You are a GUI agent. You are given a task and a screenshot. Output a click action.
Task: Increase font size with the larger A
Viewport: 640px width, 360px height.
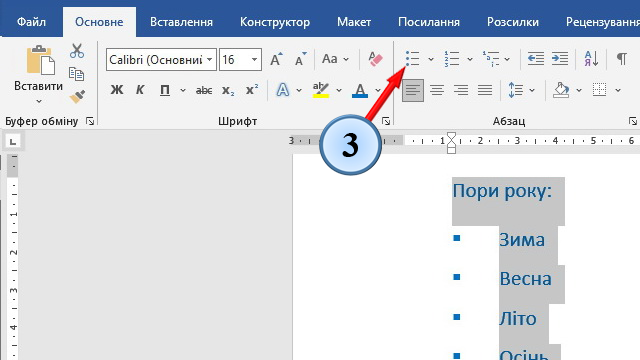[276, 60]
